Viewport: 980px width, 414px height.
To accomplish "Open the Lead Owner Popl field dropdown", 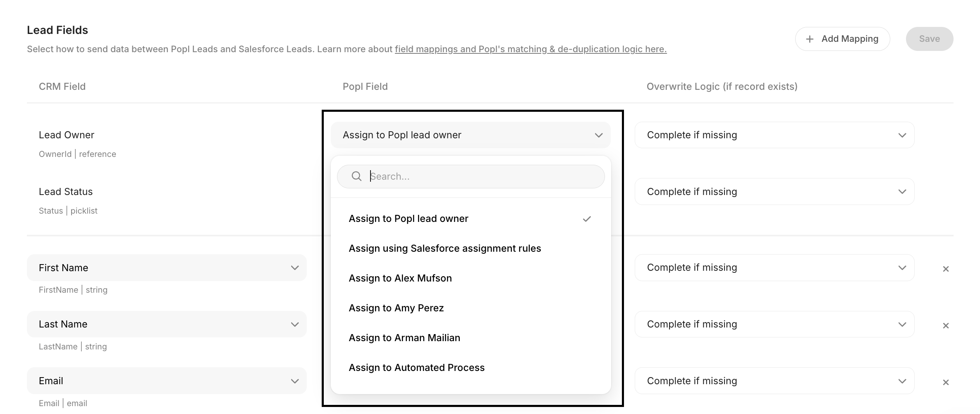I will [470, 135].
